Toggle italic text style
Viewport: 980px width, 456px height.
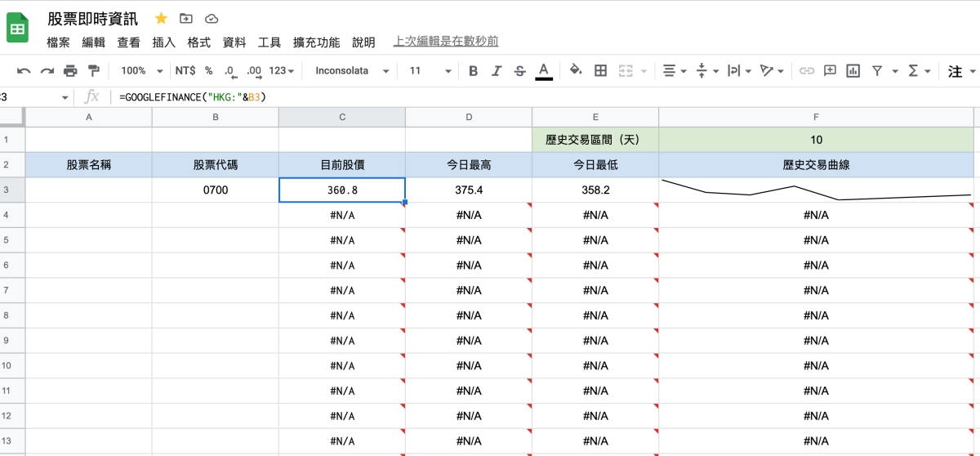(x=496, y=71)
